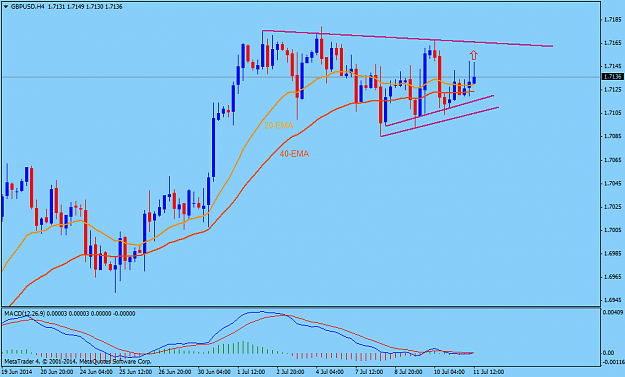Viewport: 625px width, 377px height.
Task: Click the 1.7025 price axis label
Action: tap(613, 207)
